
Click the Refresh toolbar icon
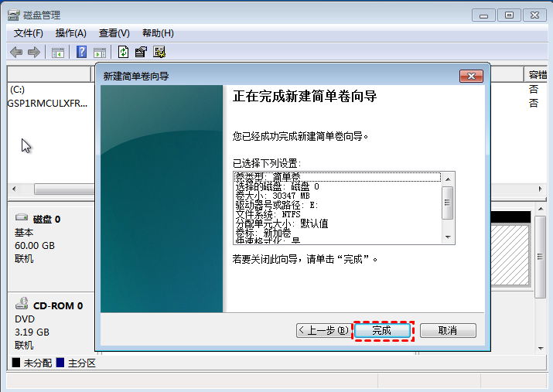tap(123, 52)
